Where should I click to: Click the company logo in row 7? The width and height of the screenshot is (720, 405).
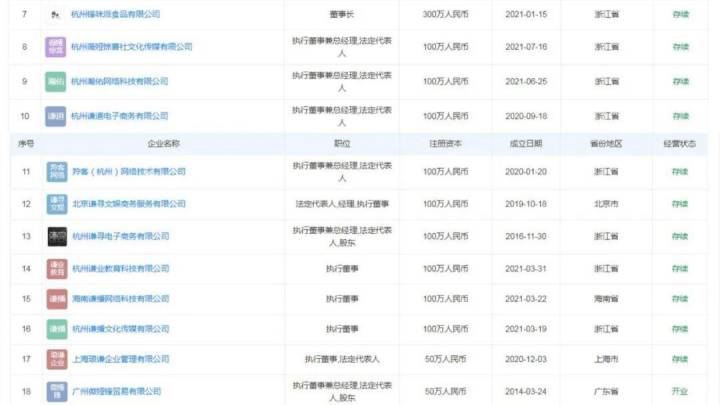(56, 15)
